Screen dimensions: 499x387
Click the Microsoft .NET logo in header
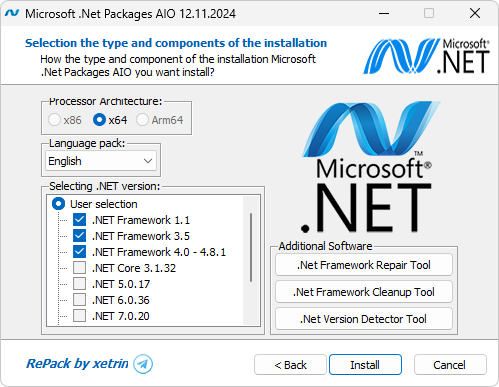click(x=426, y=56)
